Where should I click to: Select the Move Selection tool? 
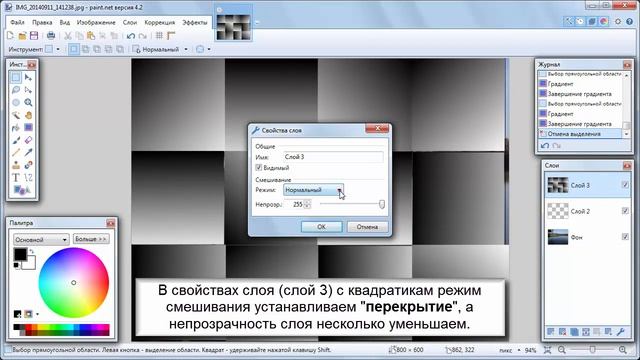pos(28,90)
